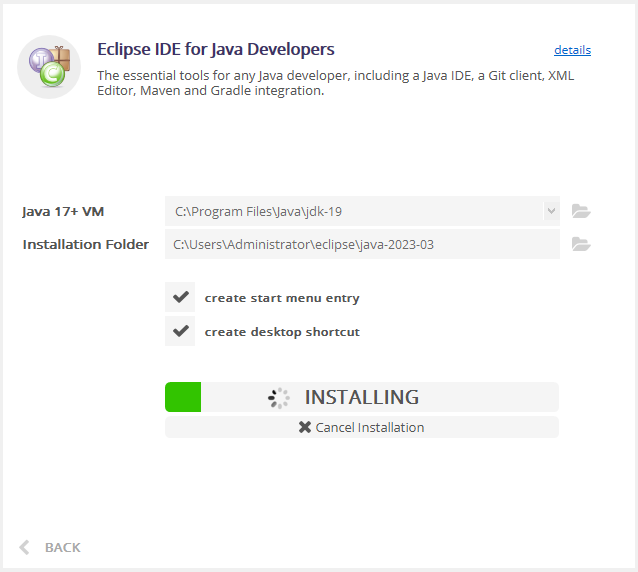
Task: Click the create desktop shortcut label
Action: tap(282, 332)
